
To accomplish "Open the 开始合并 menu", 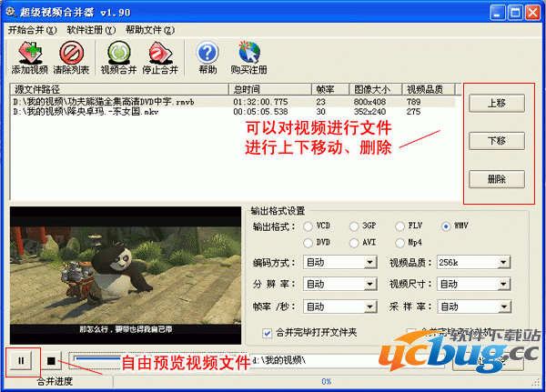I will coord(31,30).
